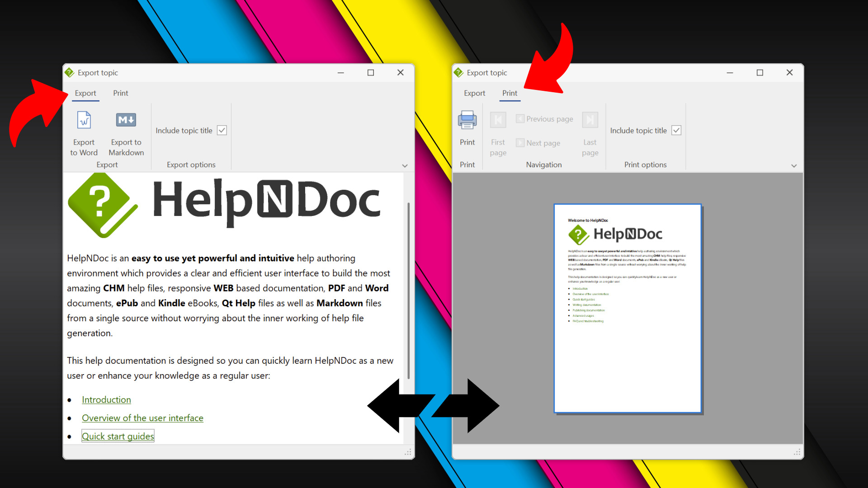Click HelpNDoc app icon in right title bar
The height and width of the screenshot is (488, 868).
(x=459, y=73)
